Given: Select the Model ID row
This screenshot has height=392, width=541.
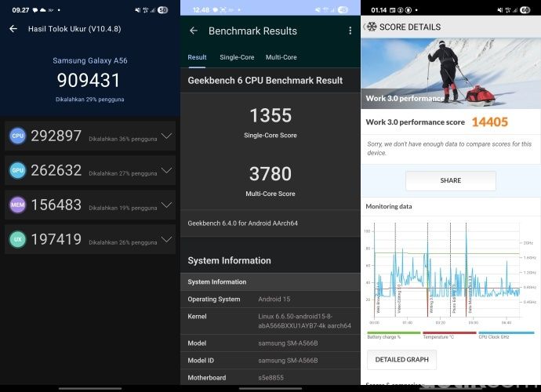Looking at the screenshot, I should (270, 361).
